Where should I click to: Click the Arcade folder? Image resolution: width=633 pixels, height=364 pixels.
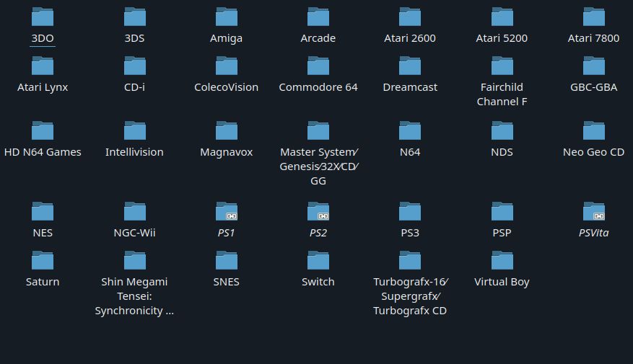pyautogui.click(x=318, y=17)
